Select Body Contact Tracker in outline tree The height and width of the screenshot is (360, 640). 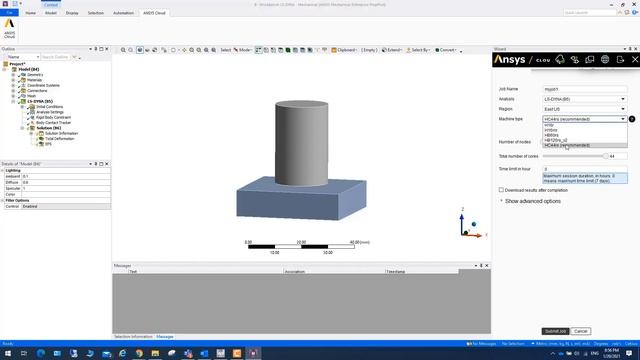pos(53,122)
